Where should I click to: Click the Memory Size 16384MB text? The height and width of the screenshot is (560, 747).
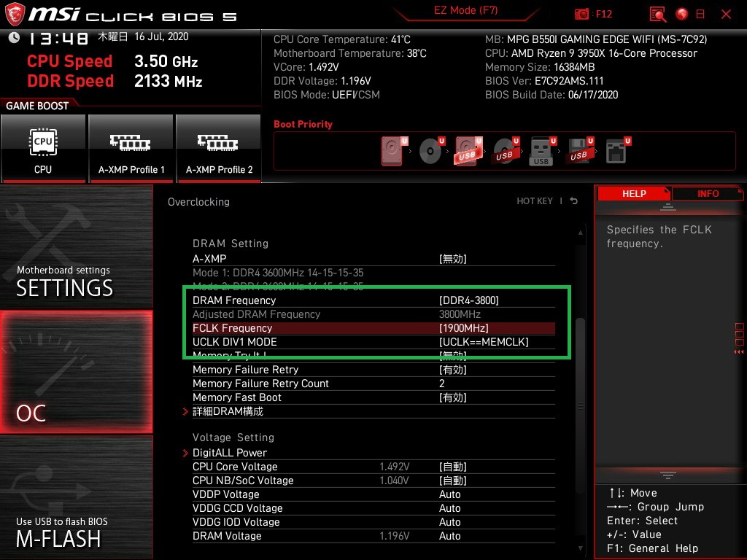tap(540, 67)
